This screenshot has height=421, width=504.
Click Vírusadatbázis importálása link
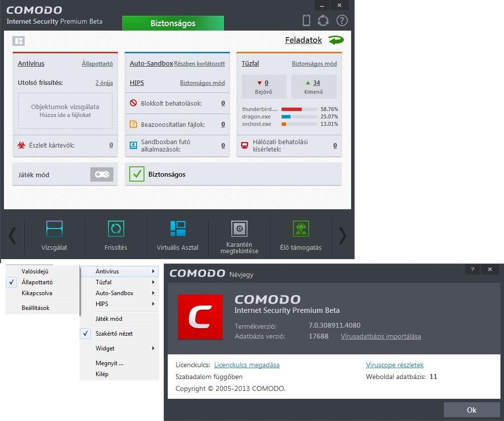tap(381, 337)
